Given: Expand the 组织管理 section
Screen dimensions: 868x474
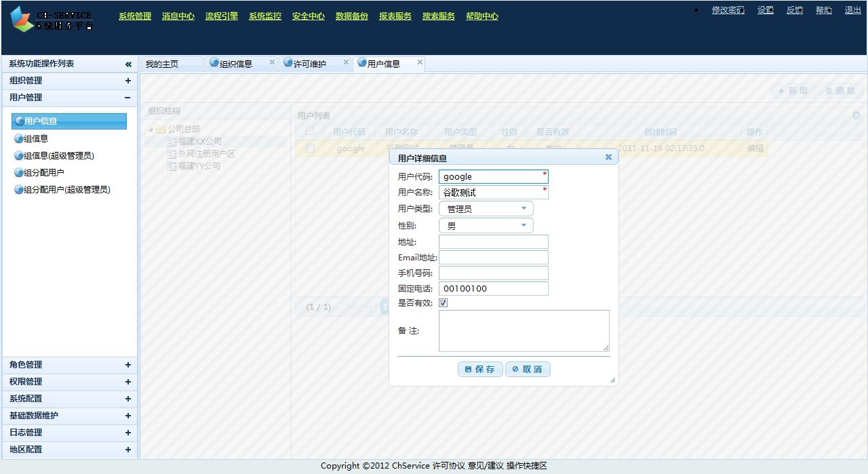Looking at the screenshot, I should coord(127,81).
